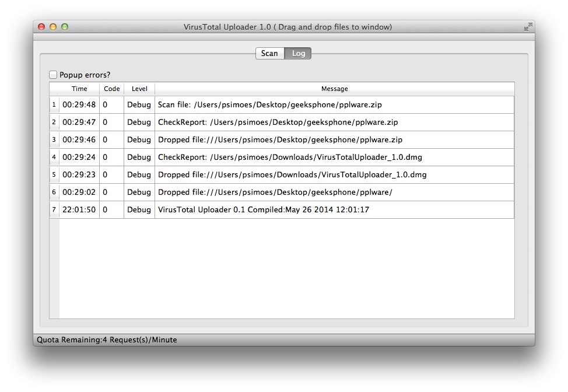Click the code 0 in the 00:29:24 row
568x392 pixels.
tap(111, 157)
